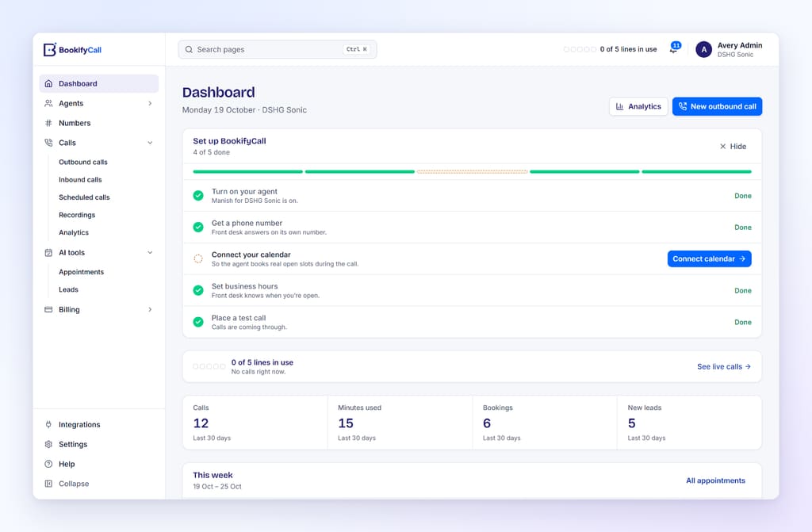Click the '4 of 5 done' text
This screenshot has height=532, width=812.
tap(211, 152)
